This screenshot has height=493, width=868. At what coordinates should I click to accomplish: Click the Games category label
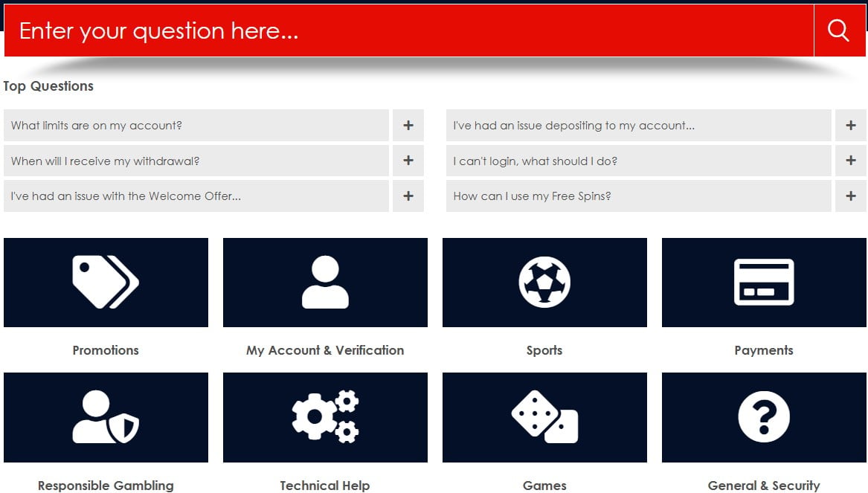pyautogui.click(x=544, y=486)
